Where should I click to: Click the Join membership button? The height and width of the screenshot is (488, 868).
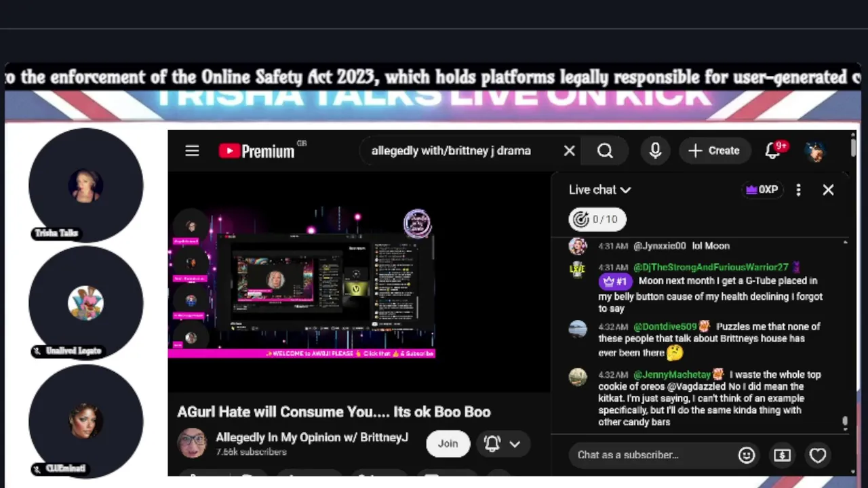[448, 443]
